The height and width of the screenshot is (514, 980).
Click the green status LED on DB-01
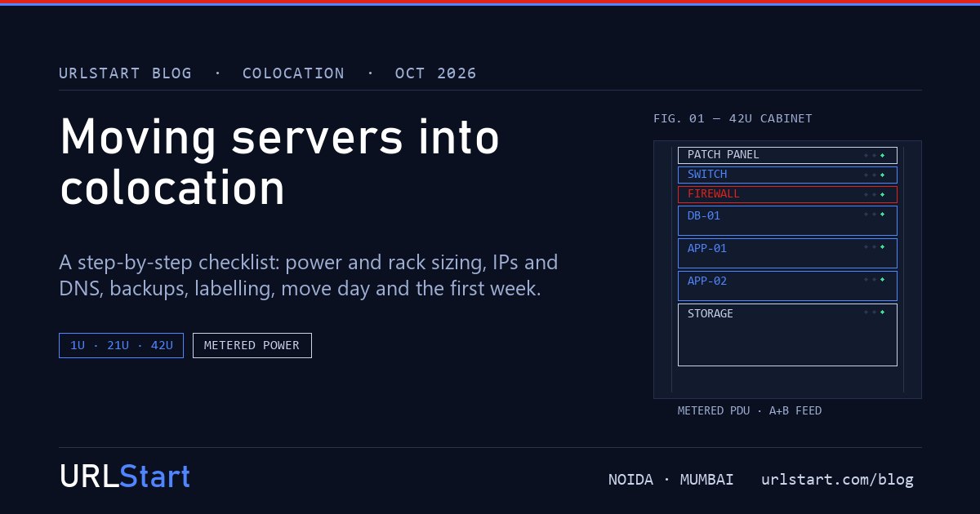pyautogui.click(x=882, y=214)
